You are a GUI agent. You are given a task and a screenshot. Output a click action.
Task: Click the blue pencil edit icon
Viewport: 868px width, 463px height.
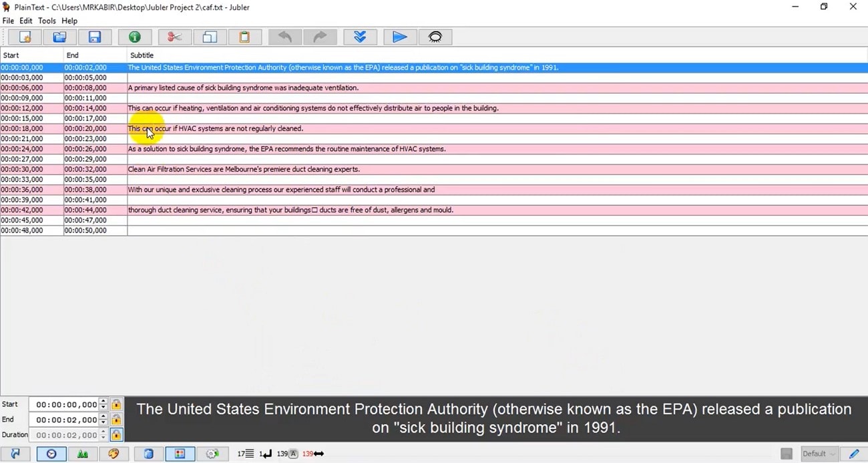[x=853, y=454]
